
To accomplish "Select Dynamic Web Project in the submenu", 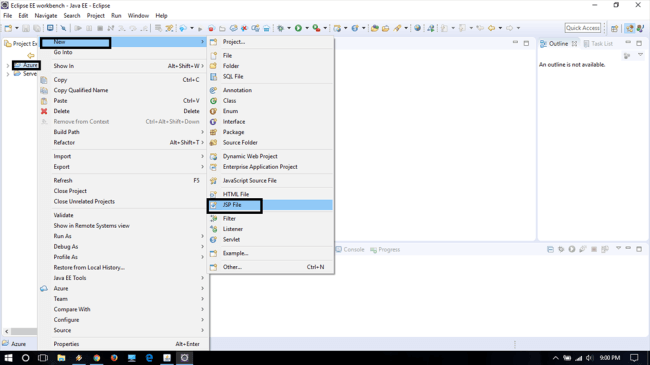I will 271,156.
